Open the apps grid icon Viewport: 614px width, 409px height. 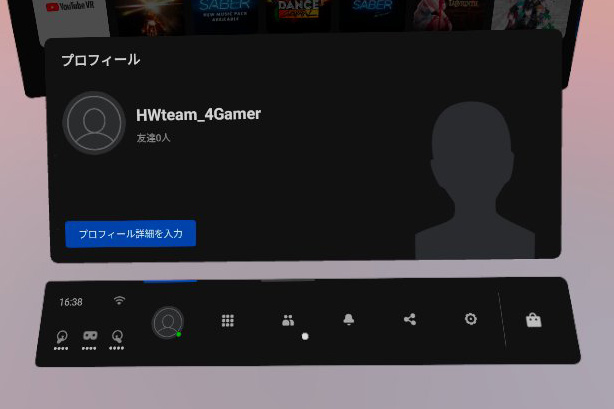(228, 320)
